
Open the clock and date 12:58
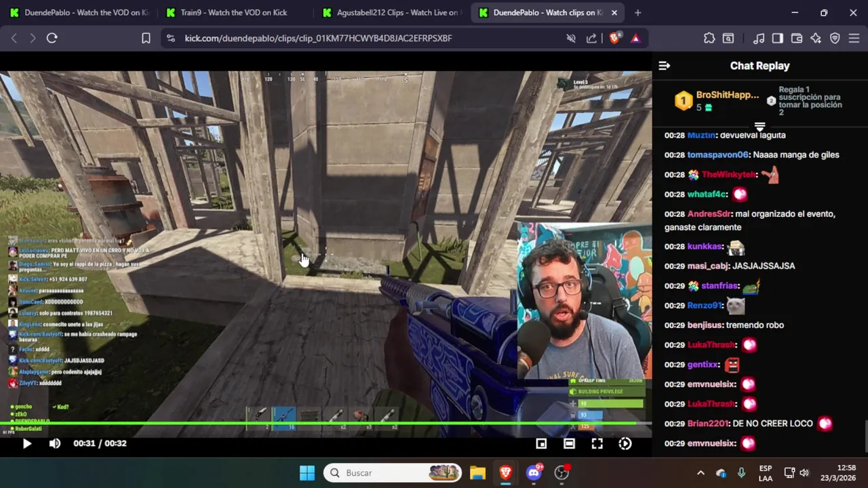click(x=837, y=472)
